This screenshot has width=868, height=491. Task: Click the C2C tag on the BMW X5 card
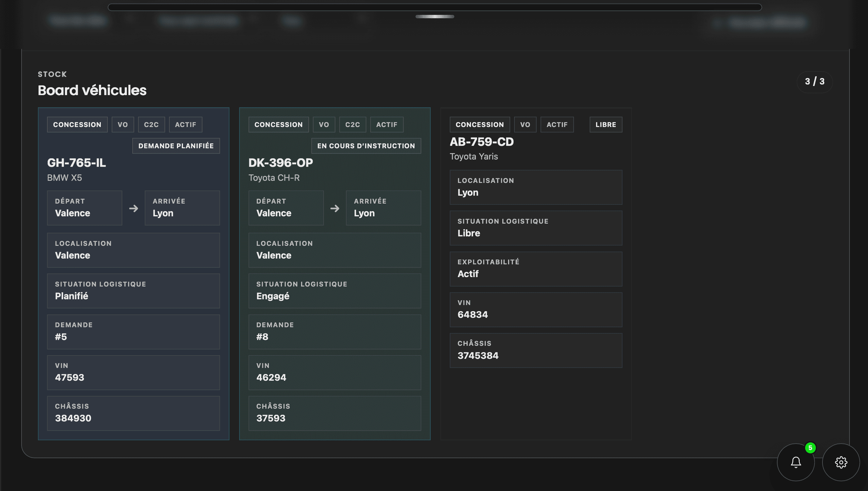151,125
